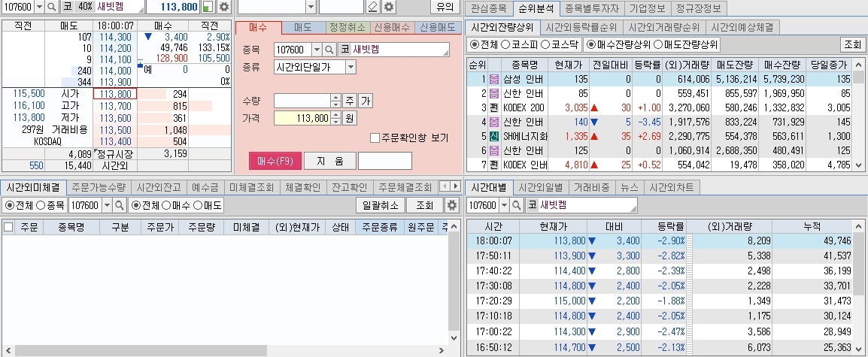Click the 일괄취소 button
Image resolution: width=868 pixels, height=357 pixels.
381,205
